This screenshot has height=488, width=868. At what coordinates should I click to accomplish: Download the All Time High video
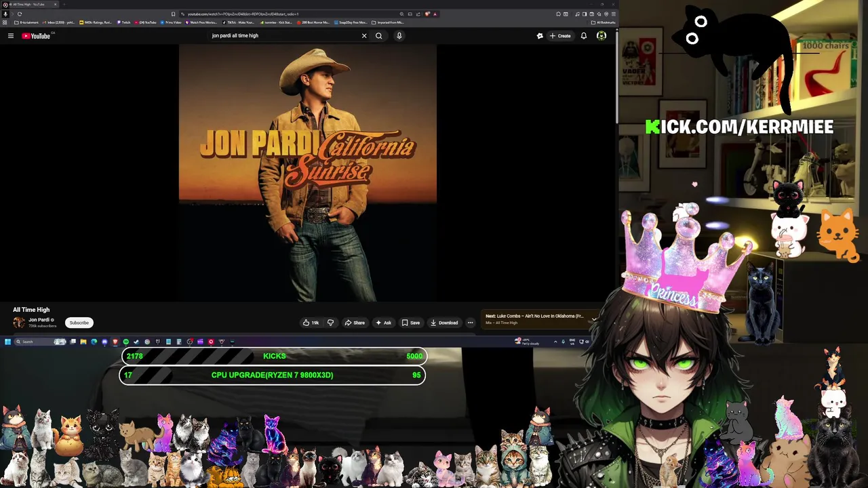(x=444, y=323)
